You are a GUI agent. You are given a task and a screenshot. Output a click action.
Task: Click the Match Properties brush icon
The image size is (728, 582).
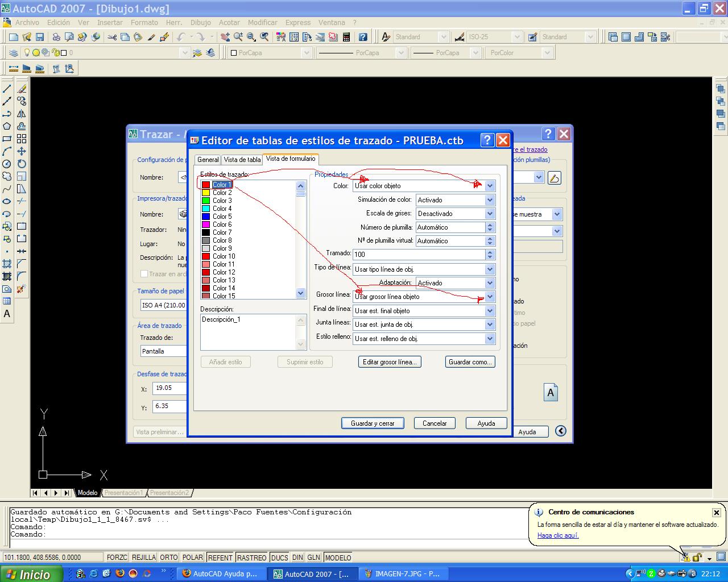pyautogui.click(x=151, y=37)
